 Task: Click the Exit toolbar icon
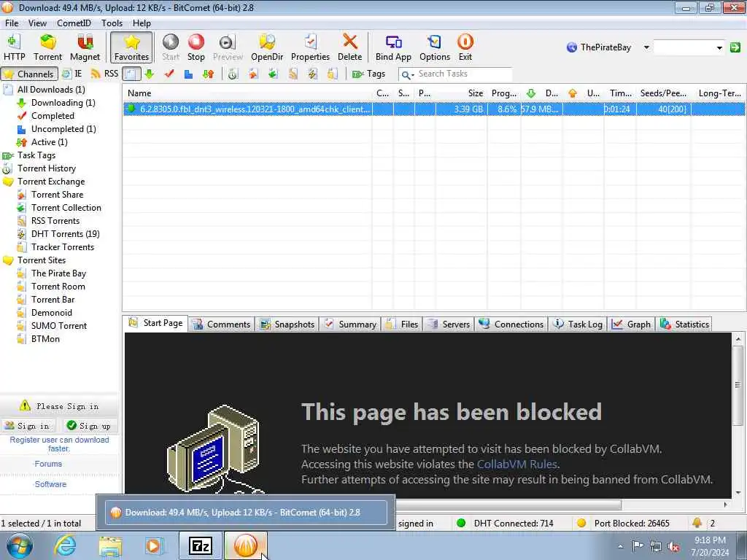pos(465,47)
